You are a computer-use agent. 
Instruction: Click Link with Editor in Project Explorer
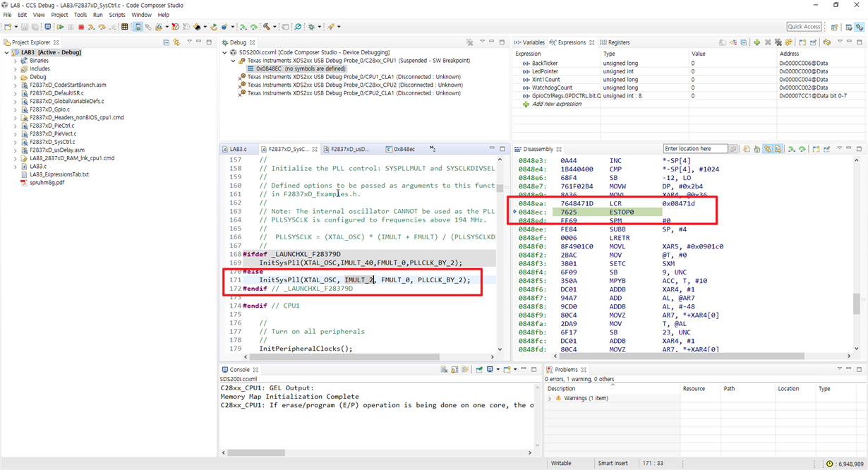click(x=176, y=42)
